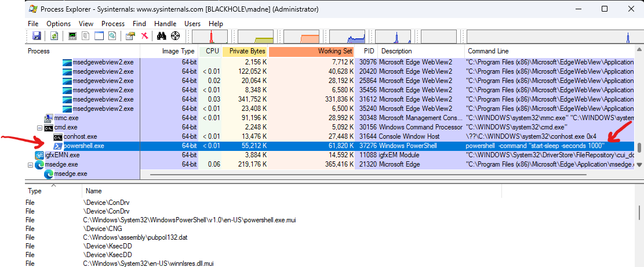Click the orange physical memory mini graph
This screenshot has width=644, height=267.
coord(301,37)
